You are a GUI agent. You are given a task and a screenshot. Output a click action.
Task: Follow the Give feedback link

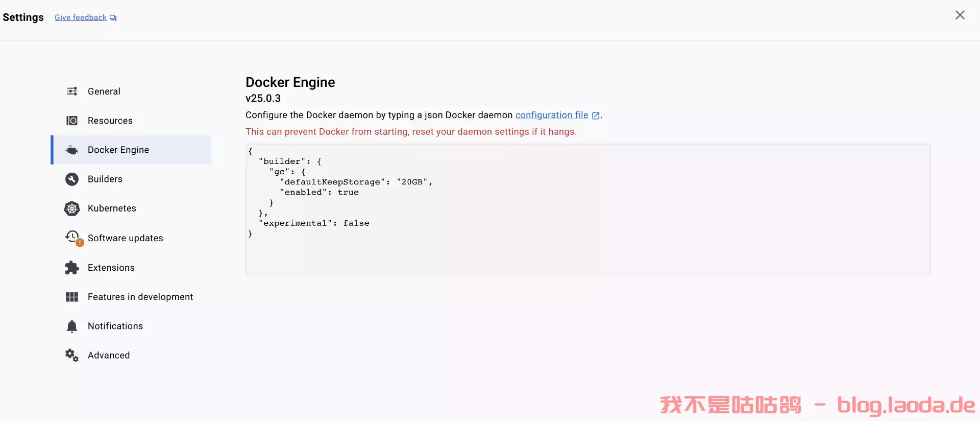(x=81, y=17)
